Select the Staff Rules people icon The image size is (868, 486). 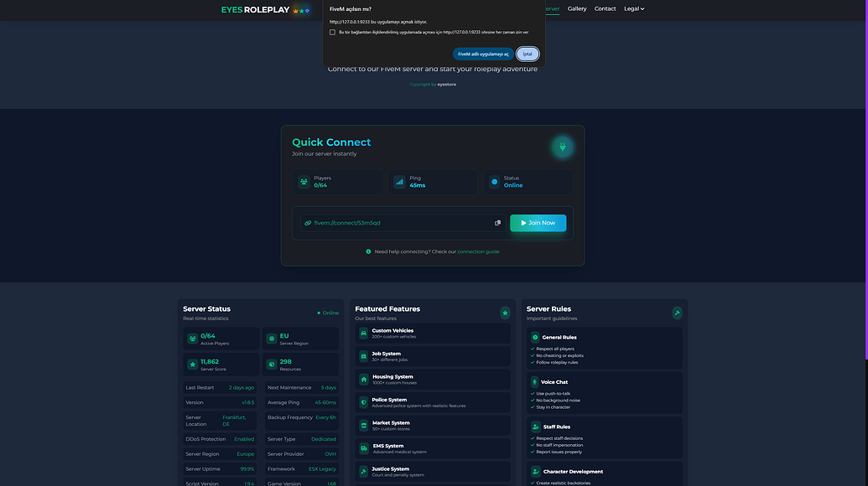click(536, 427)
